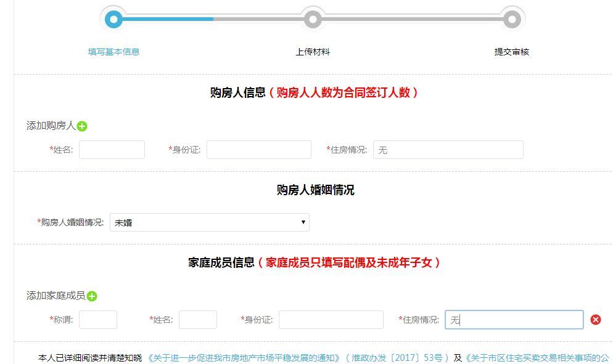Click the grey 上传材料 step circle

313,18
